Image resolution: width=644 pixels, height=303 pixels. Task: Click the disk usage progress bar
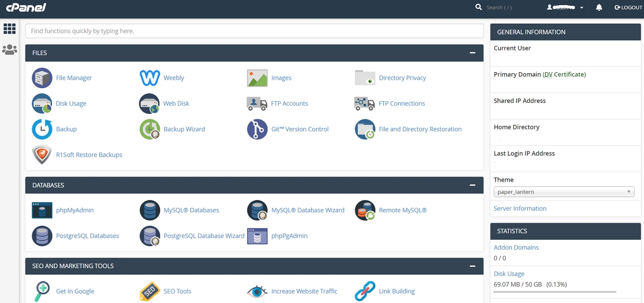(x=555, y=292)
